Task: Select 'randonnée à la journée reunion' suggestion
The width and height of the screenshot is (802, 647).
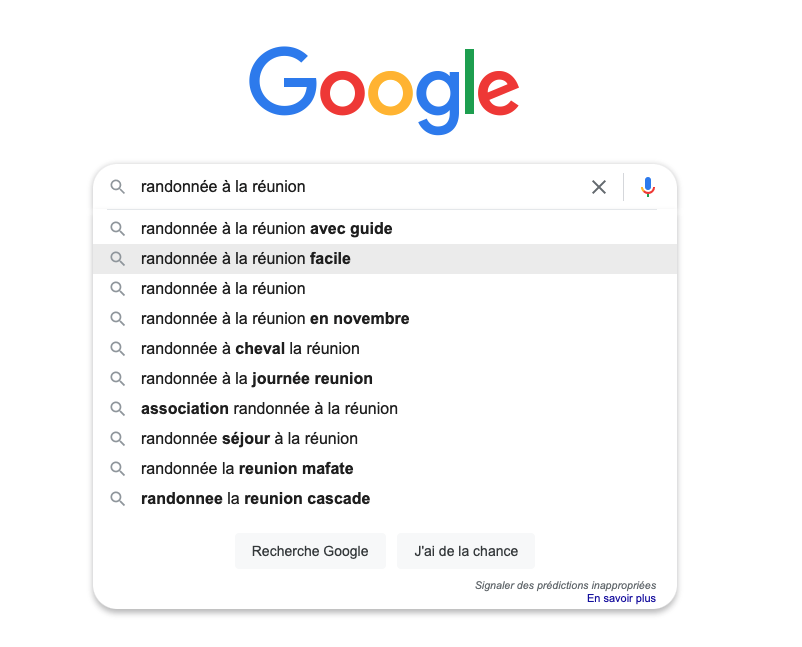Action: (385, 378)
